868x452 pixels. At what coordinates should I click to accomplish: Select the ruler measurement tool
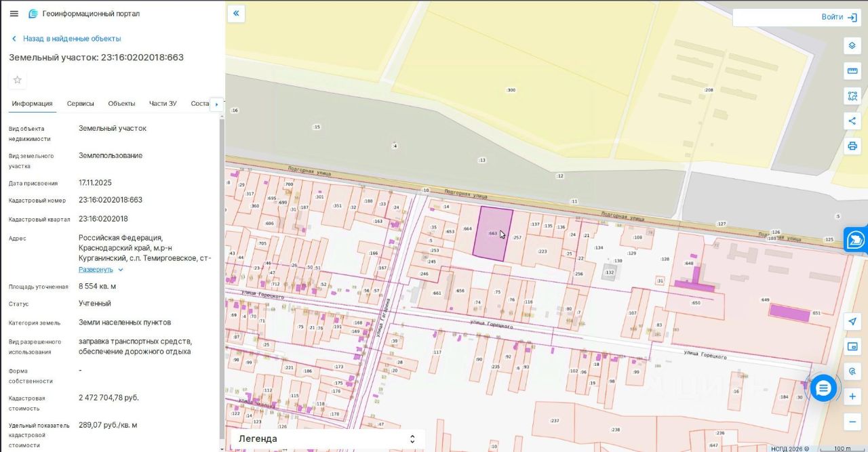852,70
